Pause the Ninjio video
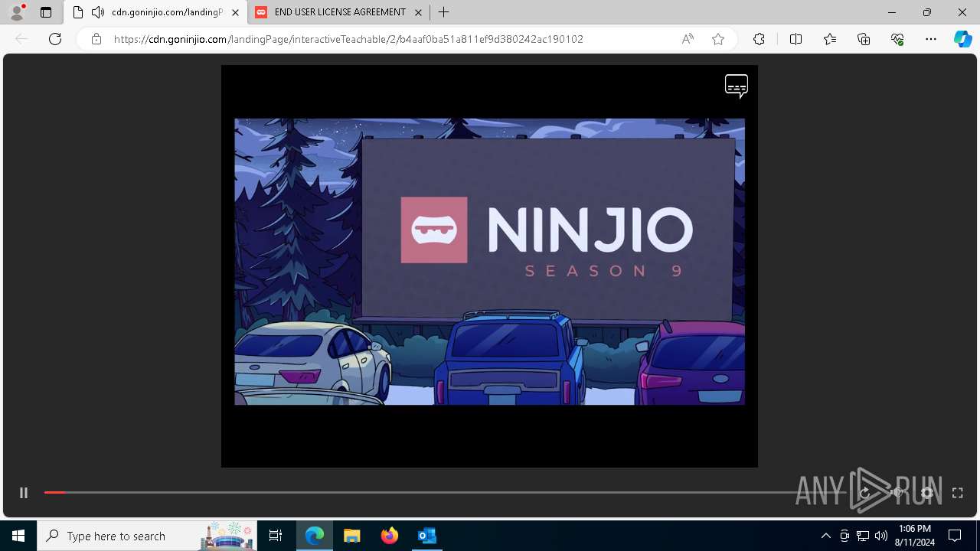This screenshot has height=551, width=980. pyautogui.click(x=24, y=493)
